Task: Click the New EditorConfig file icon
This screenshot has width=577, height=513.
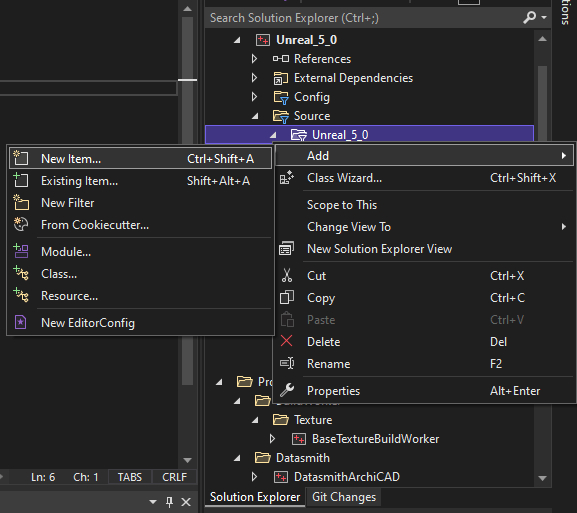Action: point(20,322)
